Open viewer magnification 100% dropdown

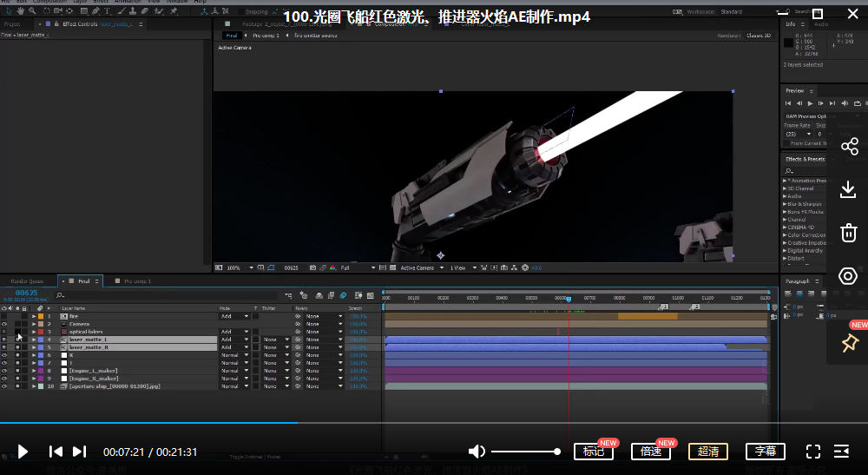point(240,267)
